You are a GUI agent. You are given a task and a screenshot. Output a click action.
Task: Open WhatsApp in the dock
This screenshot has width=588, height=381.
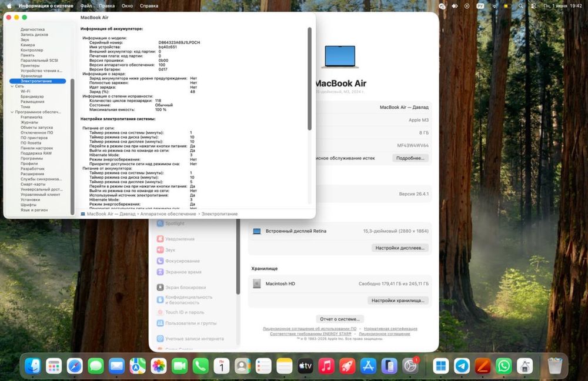tap(504, 366)
